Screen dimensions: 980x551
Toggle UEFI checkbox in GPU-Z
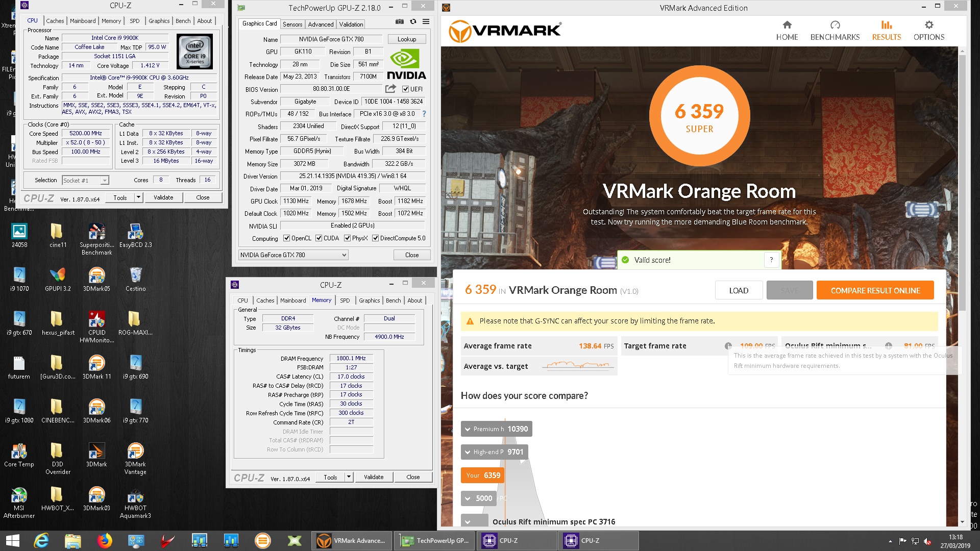pos(405,89)
